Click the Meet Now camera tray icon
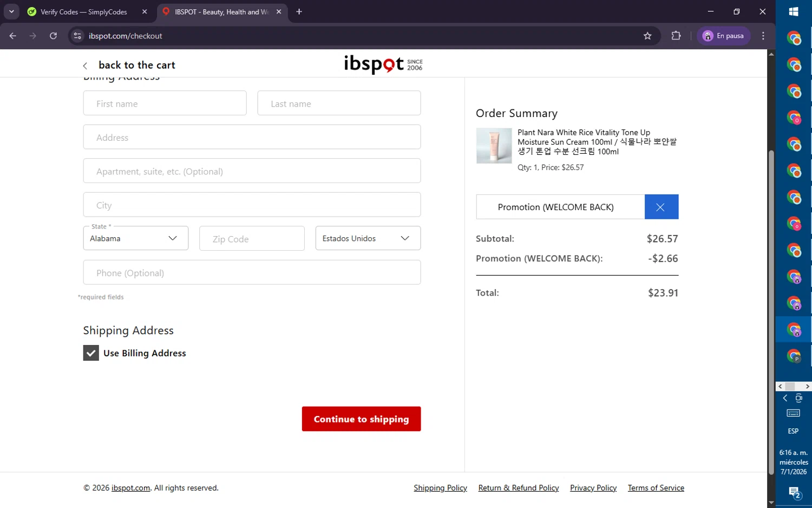812x508 pixels. click(x=799, y=398)
